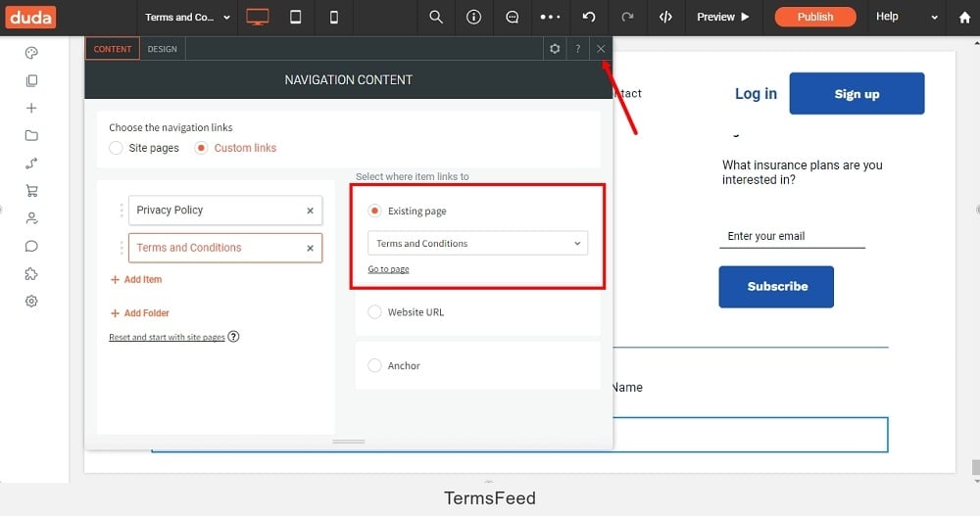Open the Terms and Conditions page dropdown
Viewport: 980px width, 516px height.
pyautogui.click(x=477, y=244)
